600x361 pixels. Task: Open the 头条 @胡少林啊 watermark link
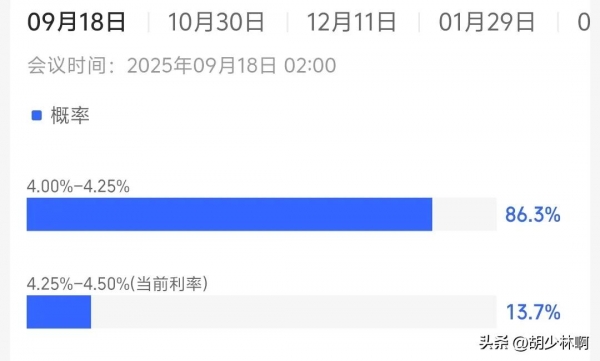(534, 342)
